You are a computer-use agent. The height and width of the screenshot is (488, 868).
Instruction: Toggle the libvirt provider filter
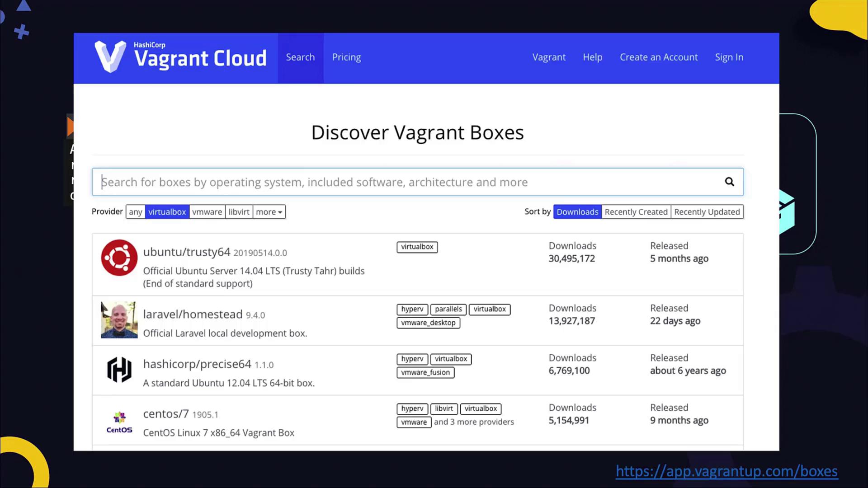tap(239, 212)
